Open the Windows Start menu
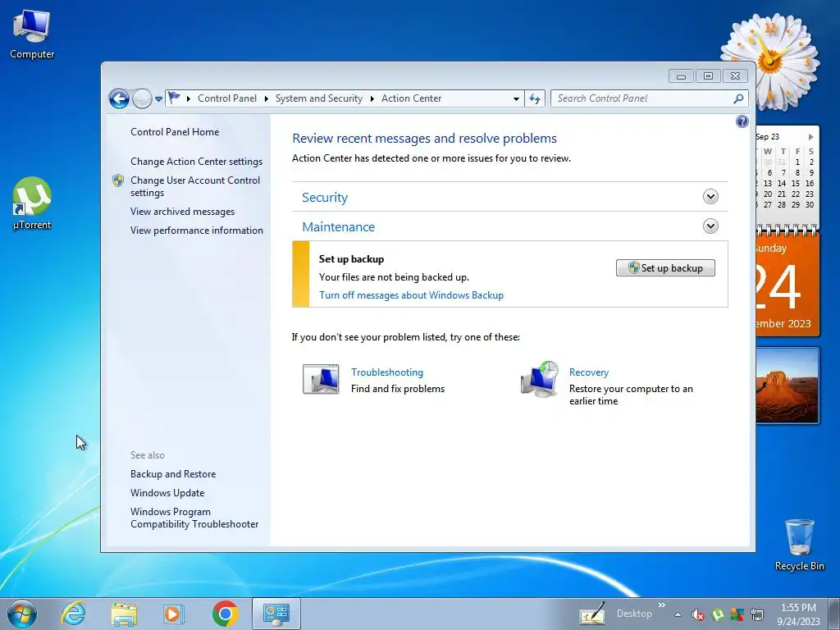The height and width of the screenshot is (630, 840). pos(21,614)
